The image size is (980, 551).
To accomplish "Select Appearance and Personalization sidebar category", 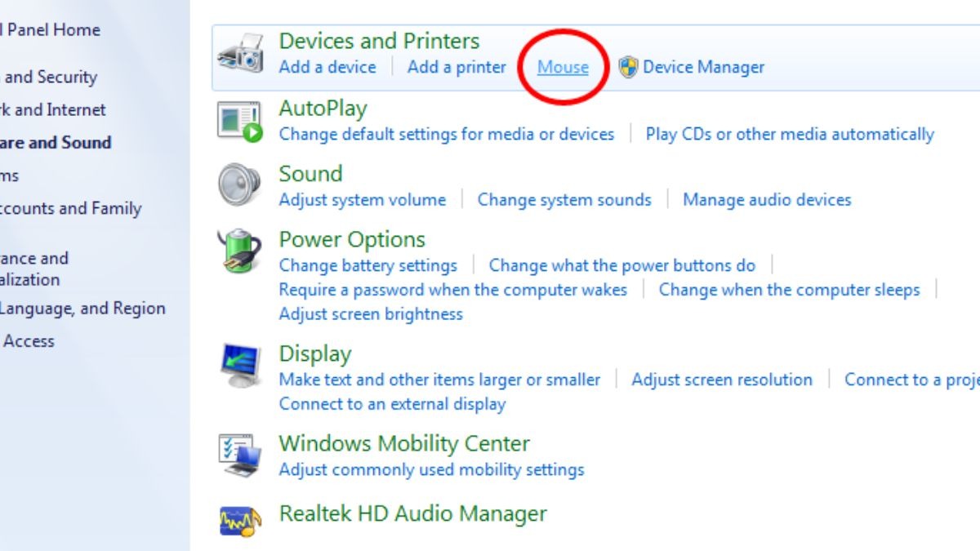I will [x=34, y=269].
